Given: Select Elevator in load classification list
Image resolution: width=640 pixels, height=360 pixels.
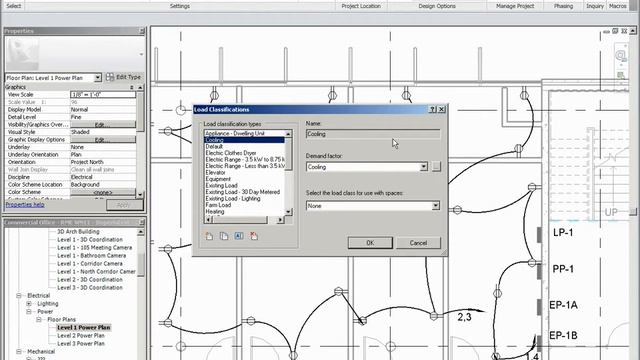Looking at the screenshot, I should (x=216, y=172).
